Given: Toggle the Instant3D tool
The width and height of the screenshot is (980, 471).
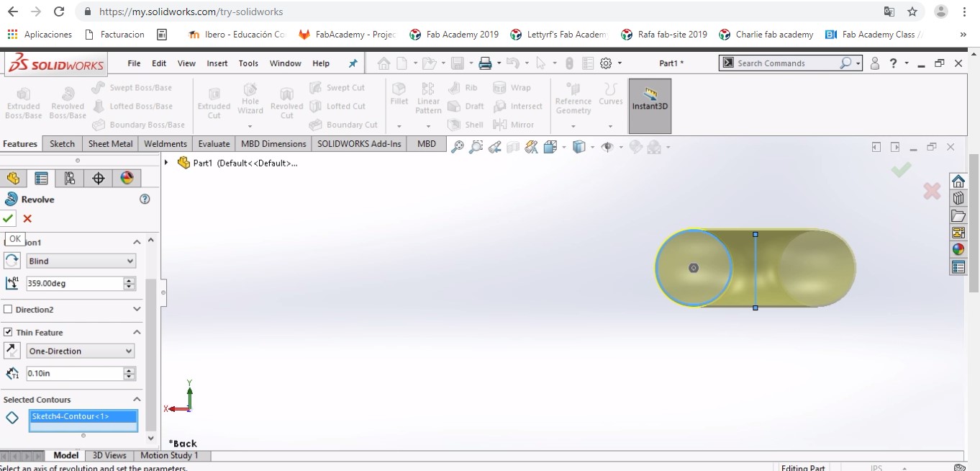Looking at the screenshot, I should 650,106.
